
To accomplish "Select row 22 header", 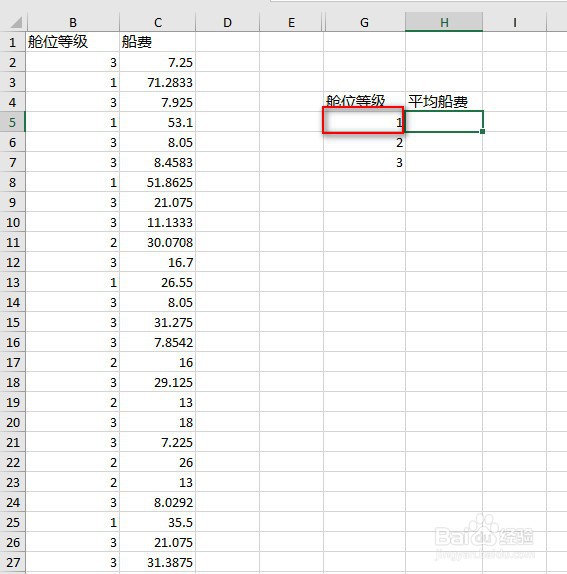I will [x=12, y=462].
